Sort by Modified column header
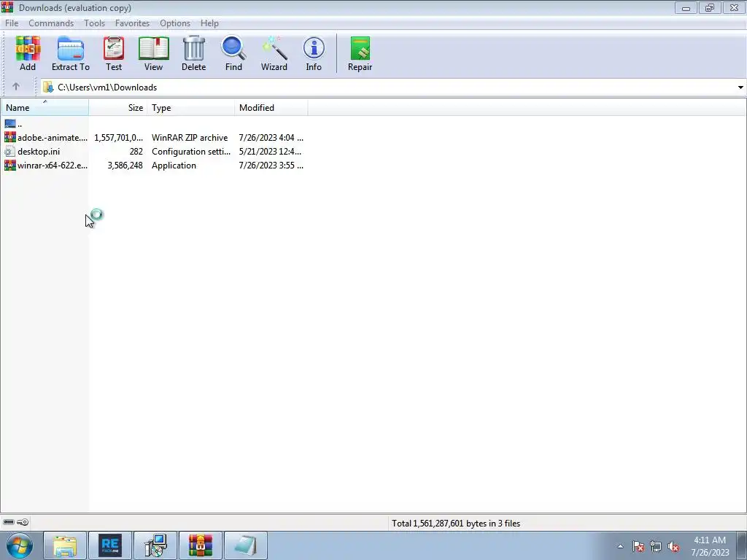The width and height of the screenshot is (747, 560). (271, 108)
